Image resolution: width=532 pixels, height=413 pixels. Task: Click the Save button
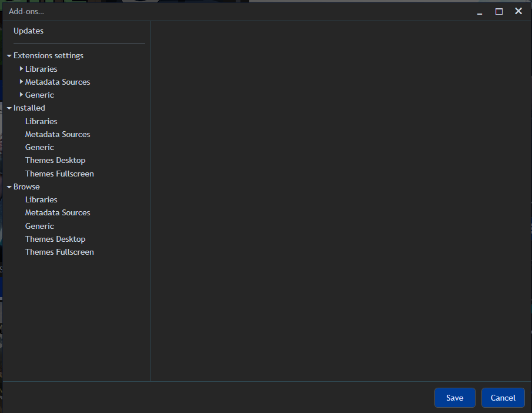pos(454,398)
